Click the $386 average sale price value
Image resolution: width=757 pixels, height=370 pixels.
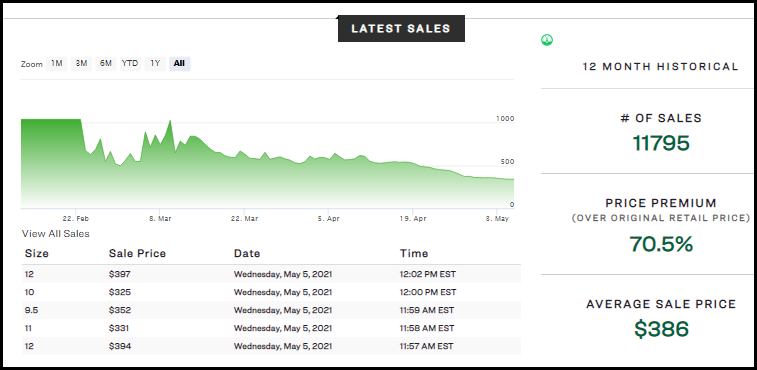[x=661, y=329]
